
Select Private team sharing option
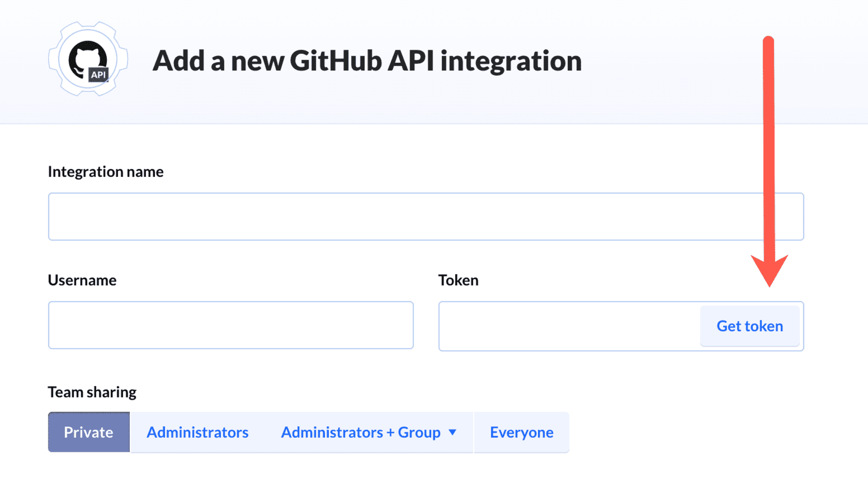(89, 432)
